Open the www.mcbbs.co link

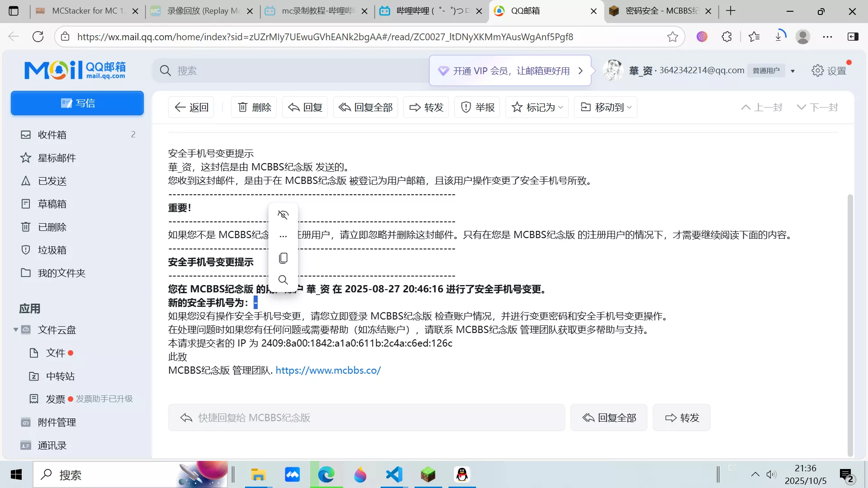click(x=328, y=370)
